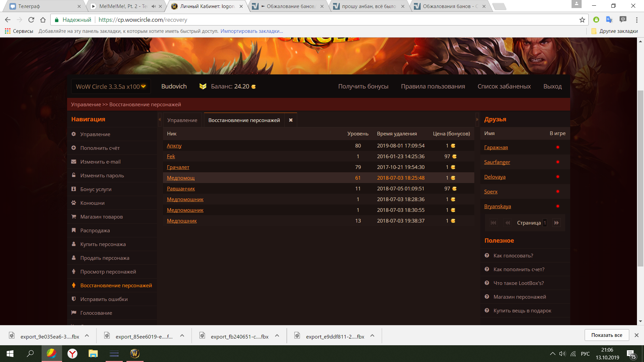The image size is (644, 362).
Task: Click the paw icon beside Конюшни
Action: [x=73, y=203]
